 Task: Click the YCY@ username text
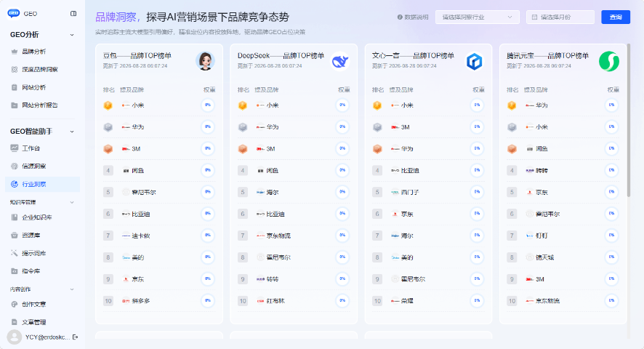pyautogui.click(x=47, y=337)
